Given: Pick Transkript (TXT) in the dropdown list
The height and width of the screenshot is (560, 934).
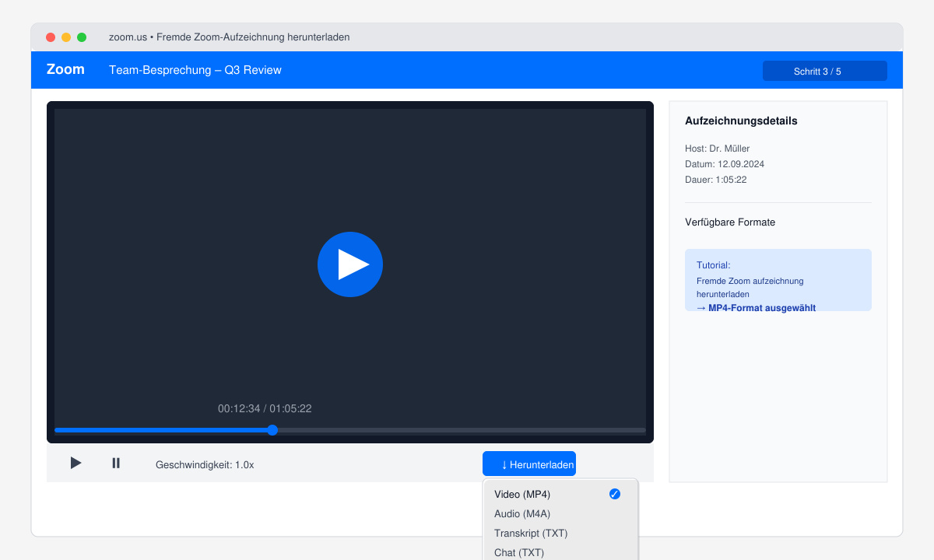Looking at the screenshot, I should 560,533.
